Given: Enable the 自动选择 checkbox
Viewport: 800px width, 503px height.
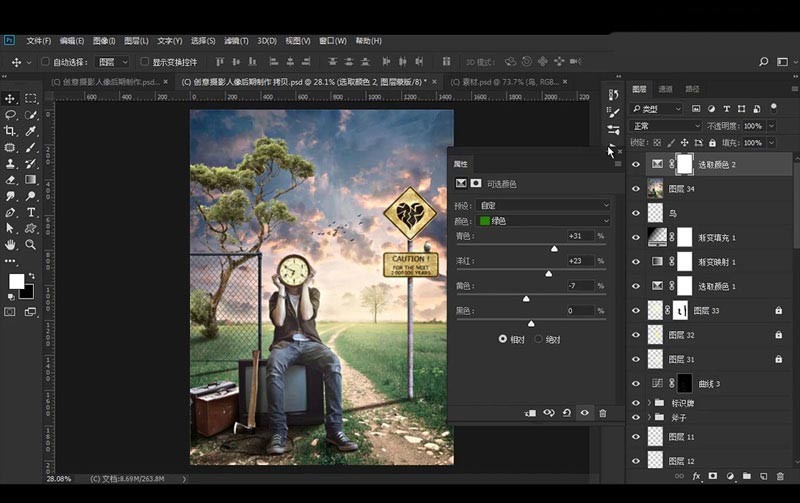Looking at the screenshot, I should (x=45, y=62).
